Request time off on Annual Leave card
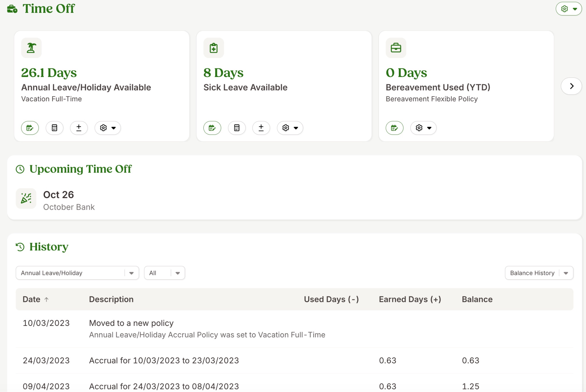Screen dimensions: 586x392 coord(30,128)
